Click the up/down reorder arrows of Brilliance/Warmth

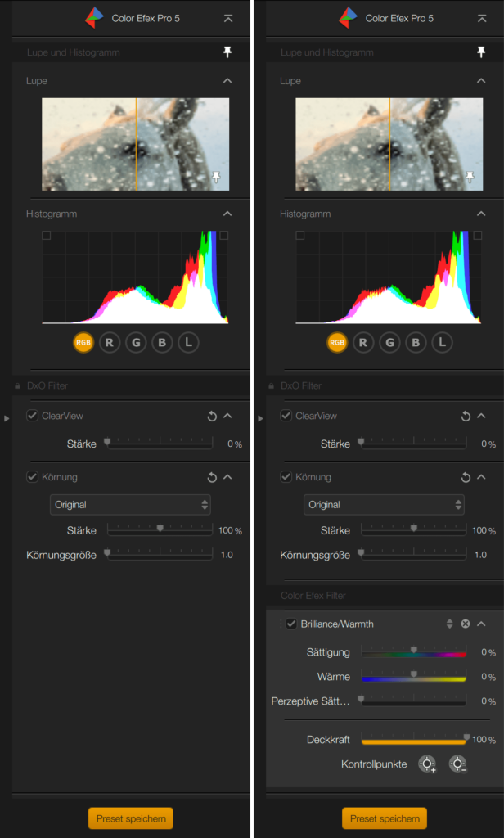coord(449,624)
